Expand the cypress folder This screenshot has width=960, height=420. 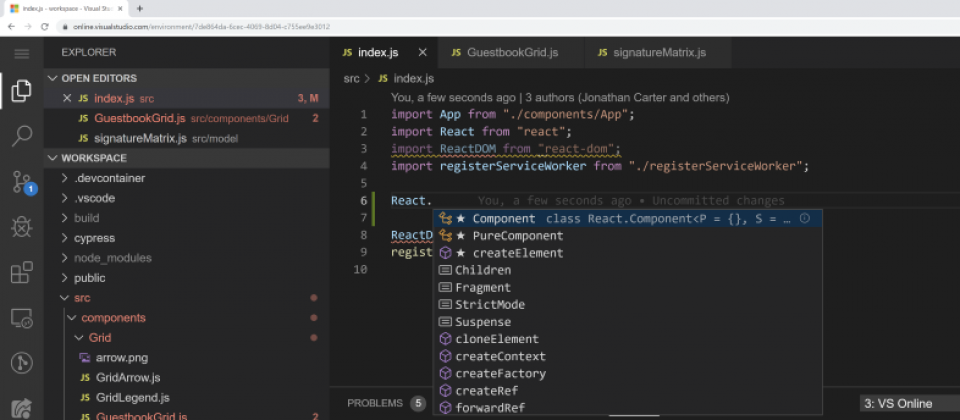(187, 238)
